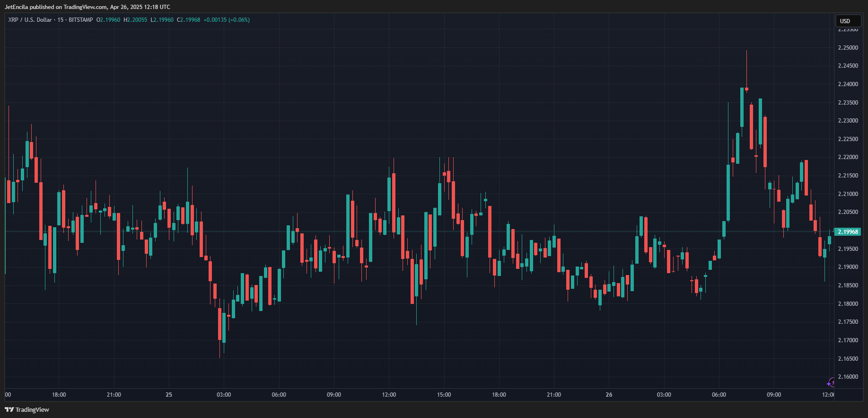Click the 2.21000 price axis label
Viewport: 868px width, 418px height.
tap(848, 194)
